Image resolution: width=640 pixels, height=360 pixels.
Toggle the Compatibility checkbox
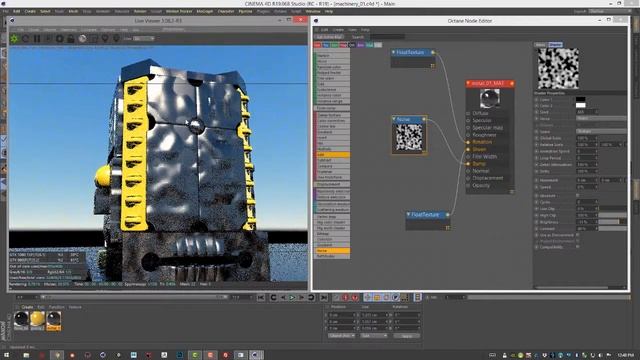point(578,247)
